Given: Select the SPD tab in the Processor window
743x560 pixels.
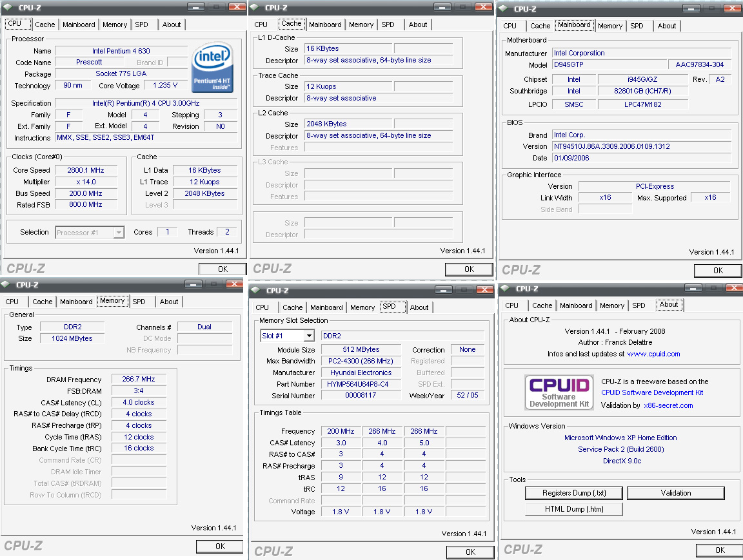Looking at the screenshot, I should pyautogui.click(x=142, y=24).
